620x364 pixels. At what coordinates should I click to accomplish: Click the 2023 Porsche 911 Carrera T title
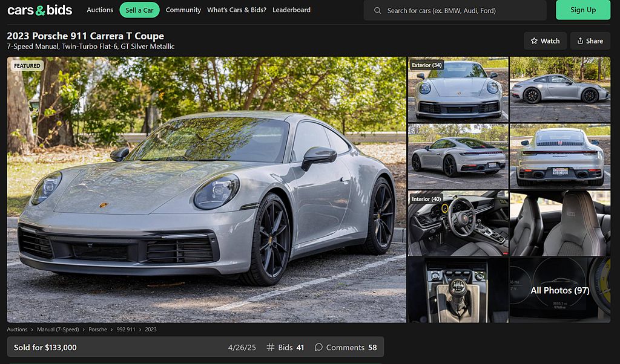tap(85, 36)
